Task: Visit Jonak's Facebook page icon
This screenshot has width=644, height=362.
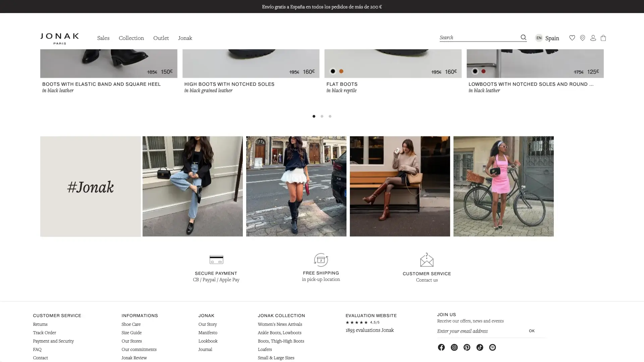Action: 441,347
